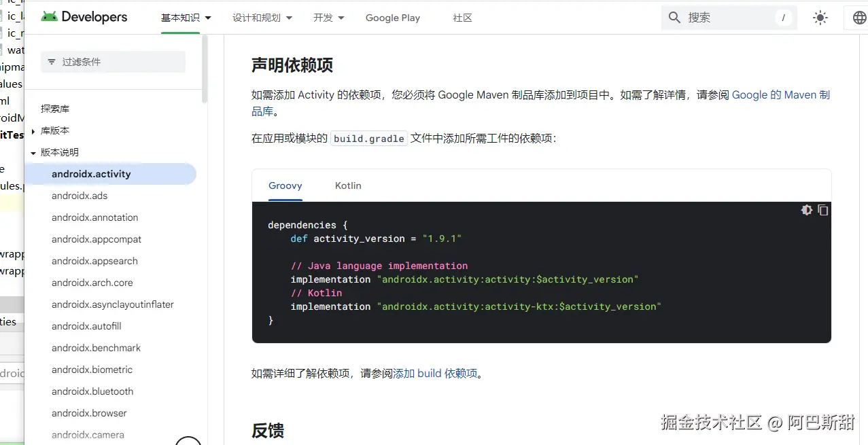Select androidx.asynclayoutinflater in sidebar
868x445 pixels.
(113, 304)
